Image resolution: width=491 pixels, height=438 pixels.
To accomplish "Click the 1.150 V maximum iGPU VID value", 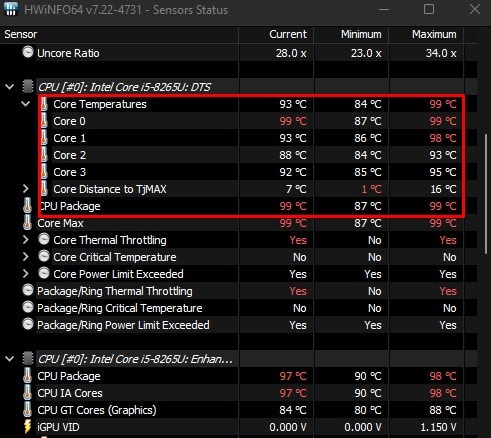I will coord(438,427).
